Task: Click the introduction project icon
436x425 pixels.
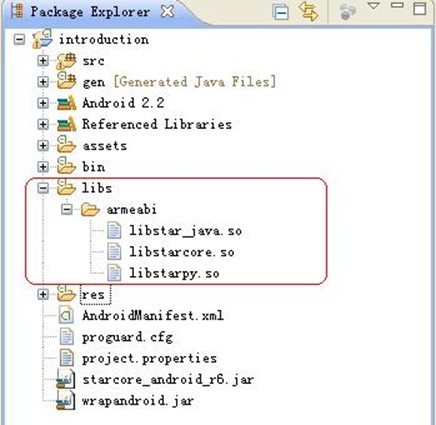Action: [42, 39]
